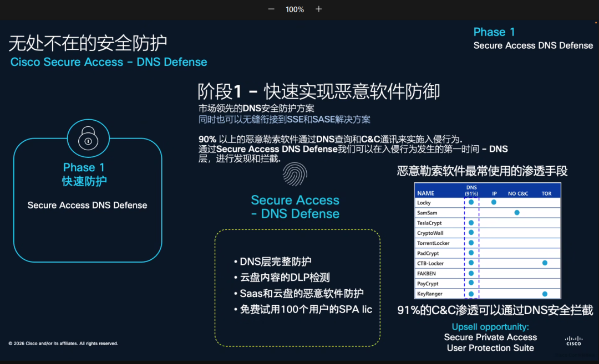The height and width of the screenshot is (364, 599).
Task: Click the TeslaCrypt row name
Action: pyautogui.click(x=429, y=223)
